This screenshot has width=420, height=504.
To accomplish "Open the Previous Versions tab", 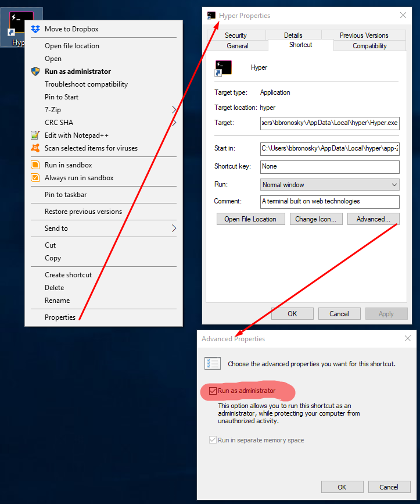I will [x=364, y=35].
